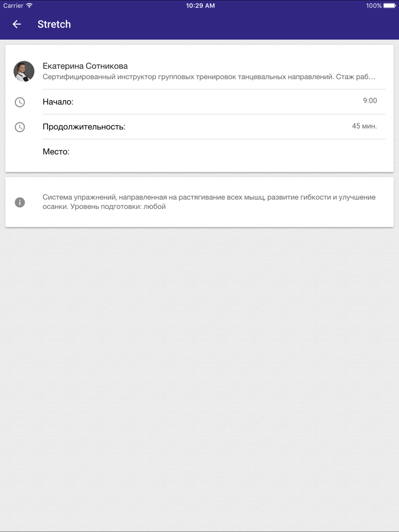
Task: Open Екатерина Сотникова's avatar photo
Action: coord(24,71)
